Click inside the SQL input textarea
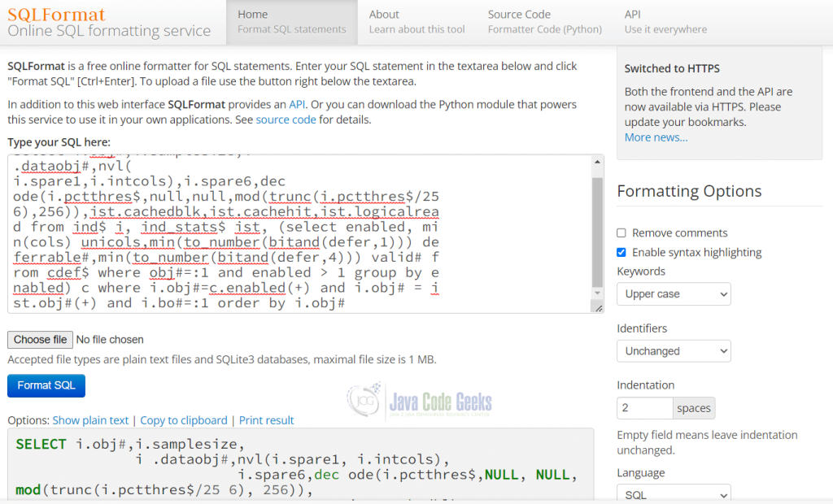 (299, 233)
